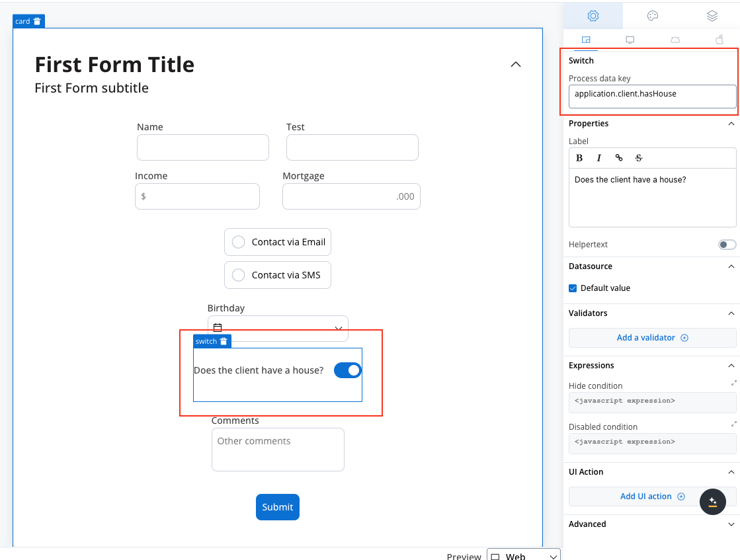Select the Apple iOS platform tab
This screenshot has width=740, height=560.
(719, 40)
